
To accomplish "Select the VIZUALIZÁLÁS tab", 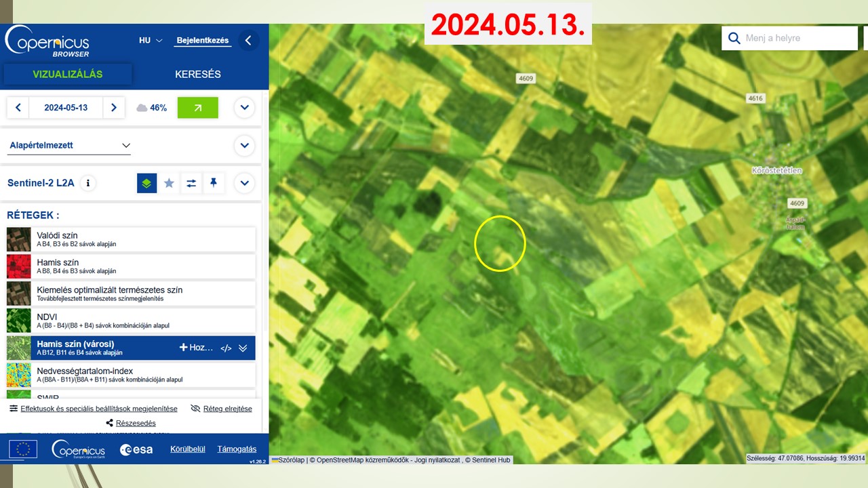I will pyautogui.click(x=67, y=75).
